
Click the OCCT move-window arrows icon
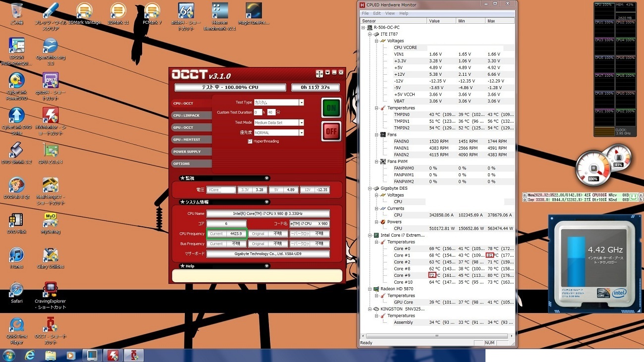click(x=320, y=73)
